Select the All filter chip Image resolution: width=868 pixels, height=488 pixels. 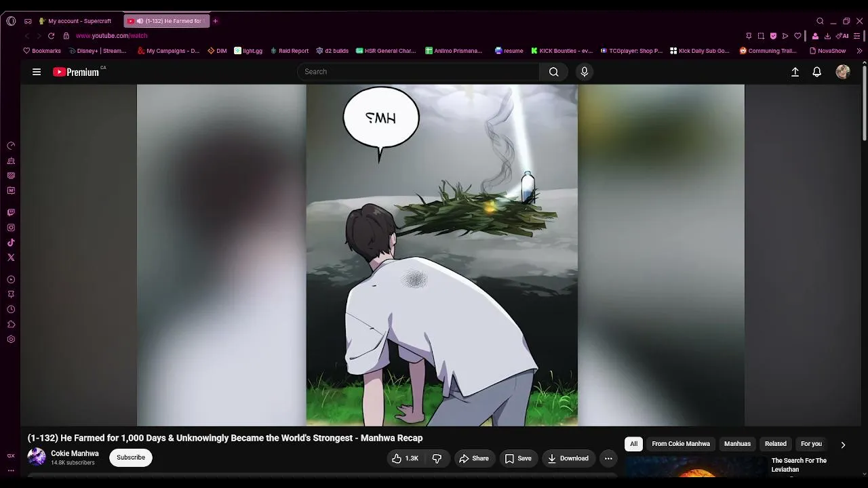click(633, 444)
